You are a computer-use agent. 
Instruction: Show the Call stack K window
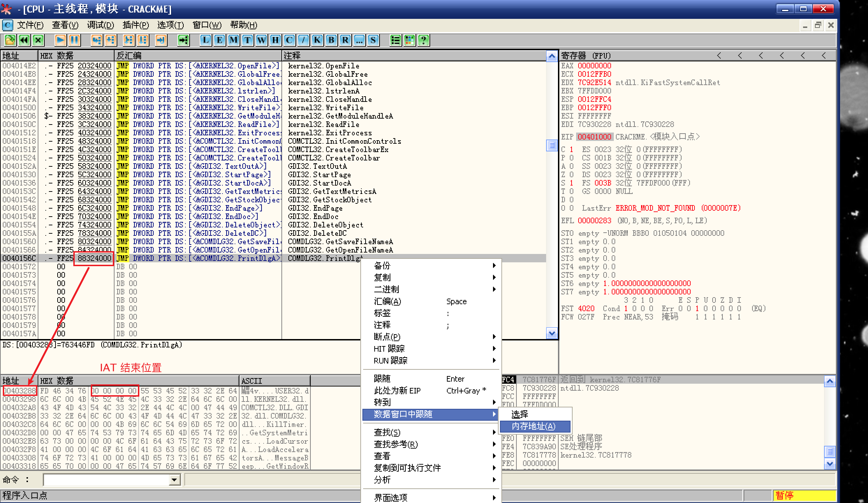pos(317,40)
